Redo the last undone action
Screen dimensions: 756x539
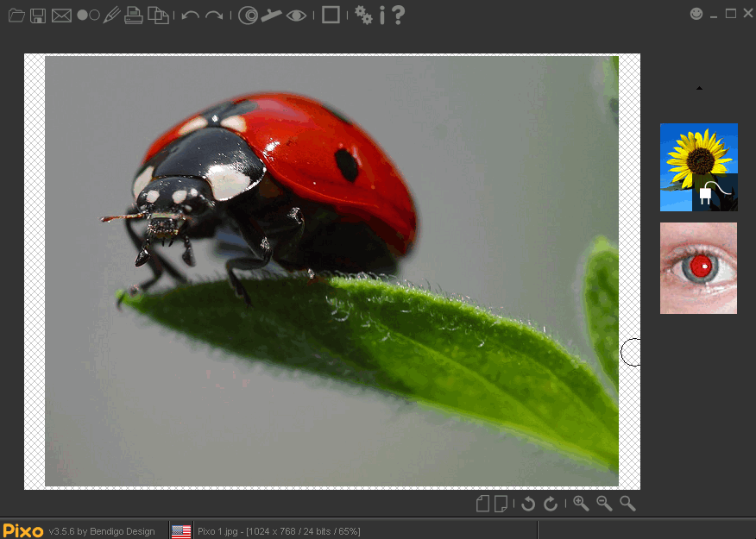[x=214, y=16]
